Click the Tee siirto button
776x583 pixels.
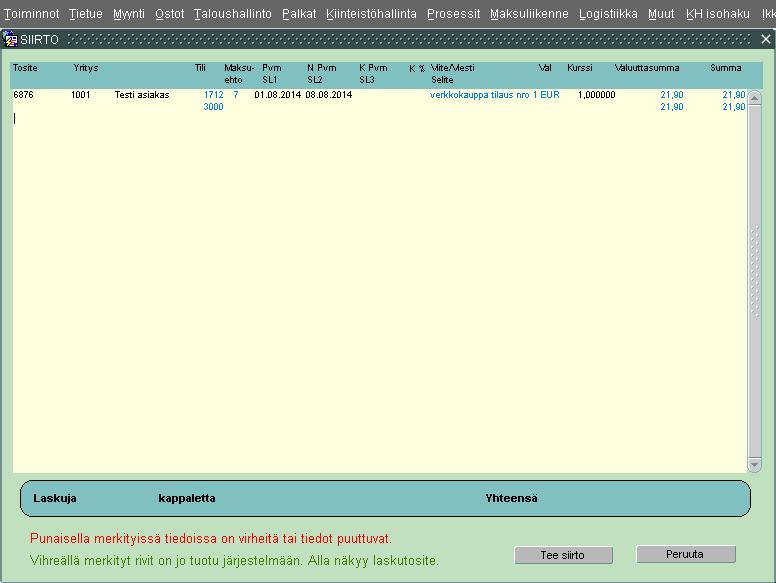563,555
